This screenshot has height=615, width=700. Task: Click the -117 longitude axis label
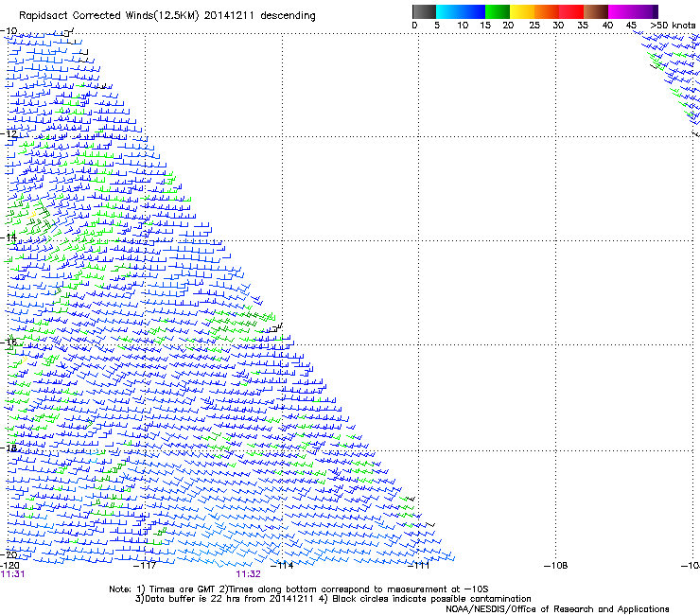tap(145, 566)
